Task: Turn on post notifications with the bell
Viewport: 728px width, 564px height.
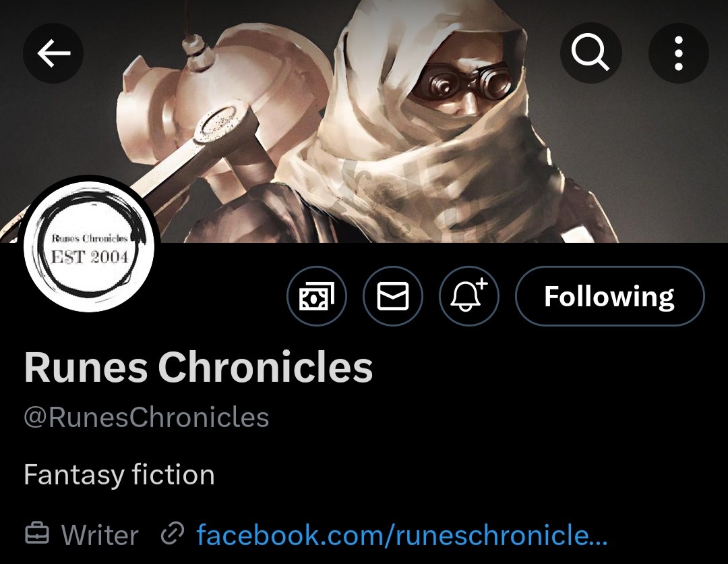Action: (x=469, y=296)
